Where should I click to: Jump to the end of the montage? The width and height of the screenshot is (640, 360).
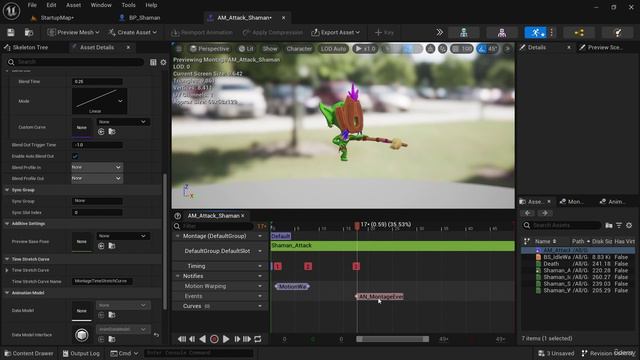point(247,339)
